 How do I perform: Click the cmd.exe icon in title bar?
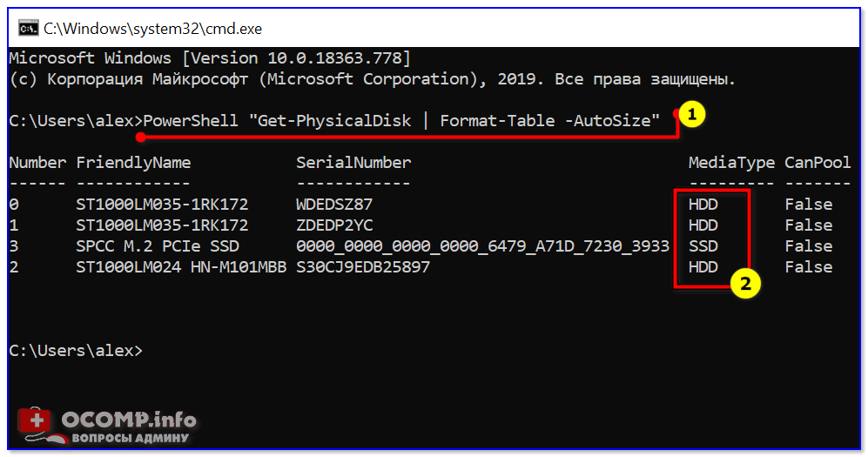point(28,28)
